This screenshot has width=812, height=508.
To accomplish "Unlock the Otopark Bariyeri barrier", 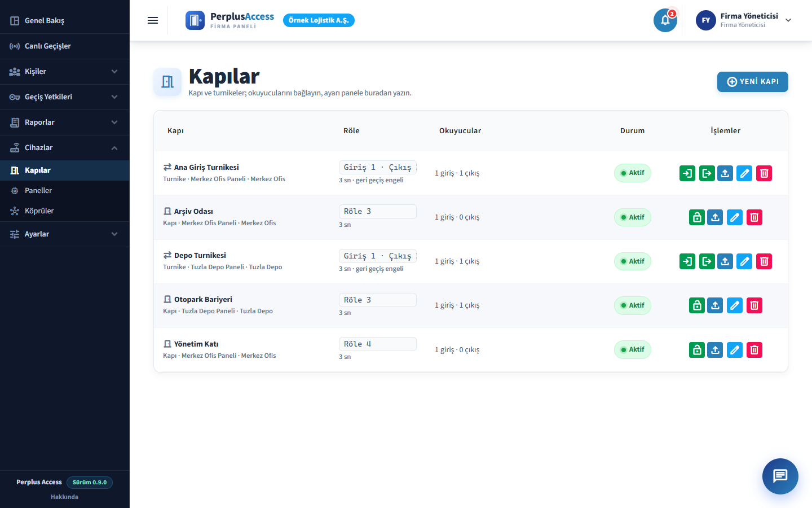I will [x=697, y=305].
